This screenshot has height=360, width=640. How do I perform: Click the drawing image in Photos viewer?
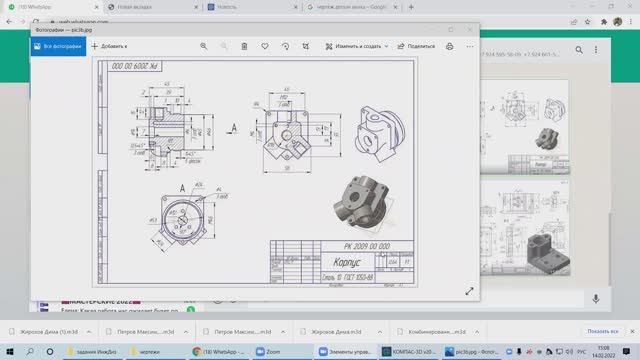click(255, 172)
